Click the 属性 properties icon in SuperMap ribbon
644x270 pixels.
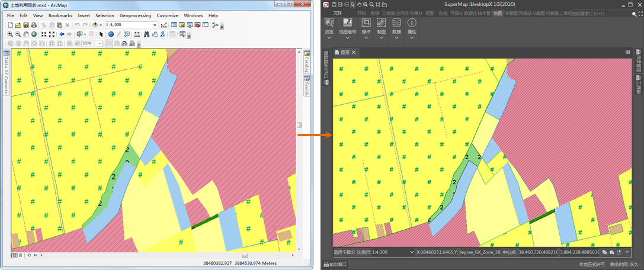[412, 23]
